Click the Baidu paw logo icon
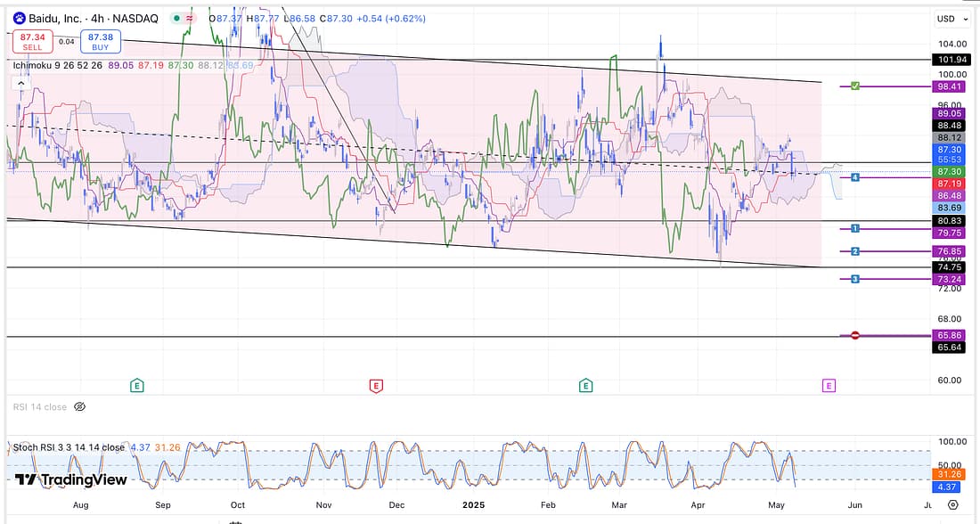980x524 pixels. coord(18,19)
